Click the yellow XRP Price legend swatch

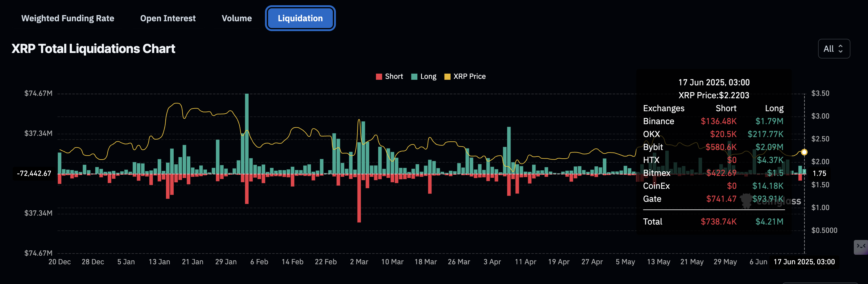click(x=447, y=77)
